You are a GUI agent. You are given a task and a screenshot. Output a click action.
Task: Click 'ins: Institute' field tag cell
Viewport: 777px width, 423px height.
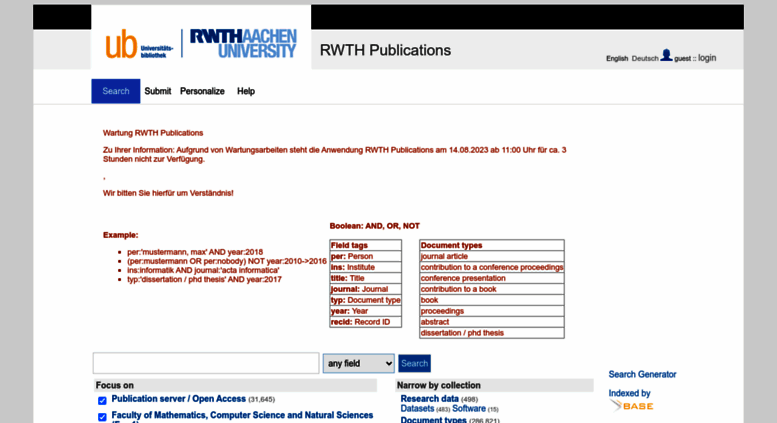(x=366, y=267)
